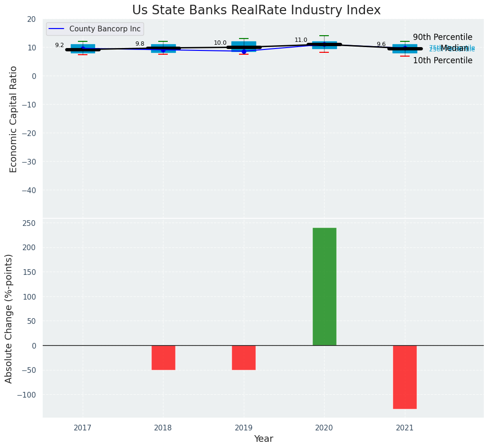Viewport: 489px width, 448px height.
Task: Select the red 2019 negative change bar
Action: click(x=244, y=357)
